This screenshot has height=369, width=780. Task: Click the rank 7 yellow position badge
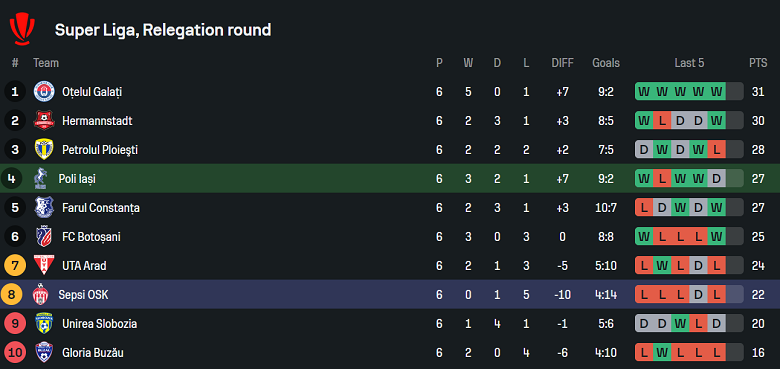click(15, 266)
